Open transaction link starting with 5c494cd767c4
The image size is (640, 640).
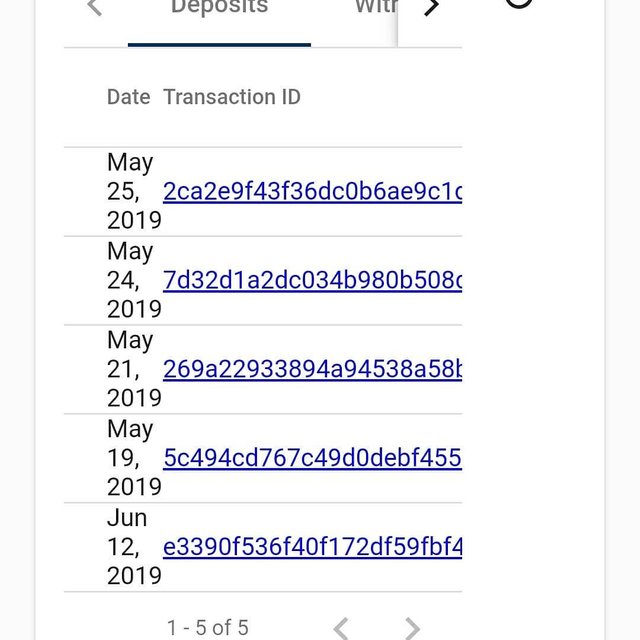(x=312, y=459)
